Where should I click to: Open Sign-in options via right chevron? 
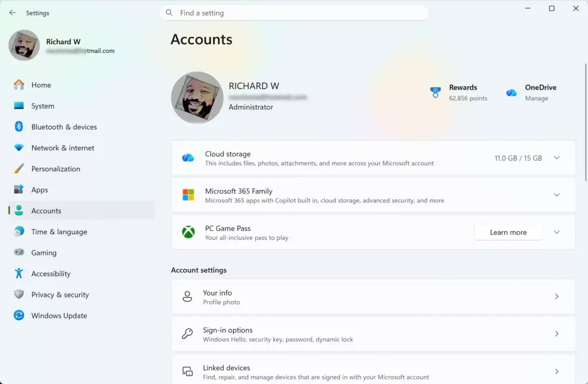(x=556, y=333)
